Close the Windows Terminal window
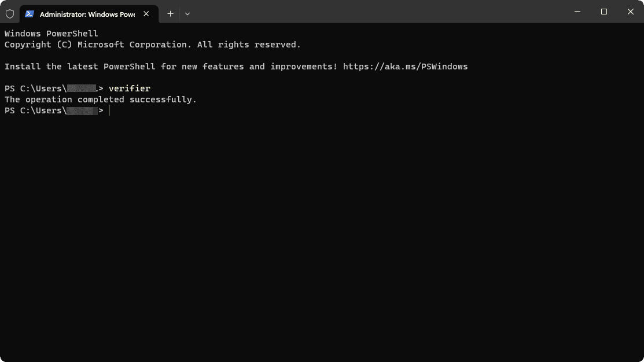Screen dimensions: 644x362 (630, 12)
